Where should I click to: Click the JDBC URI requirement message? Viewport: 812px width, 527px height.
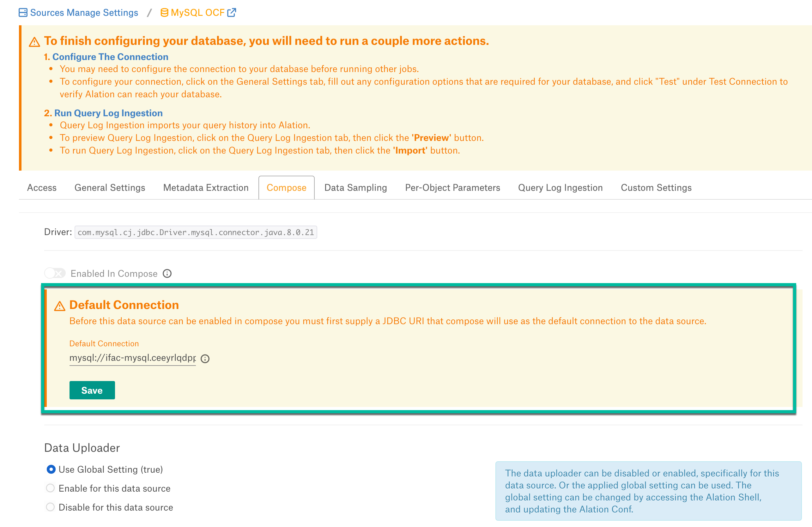[x=388, y=321]
